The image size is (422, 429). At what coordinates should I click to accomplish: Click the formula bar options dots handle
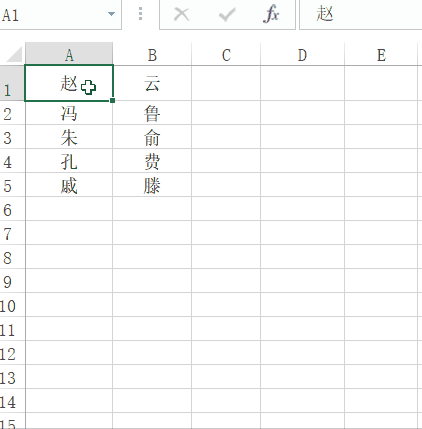(x=141, y=14)
